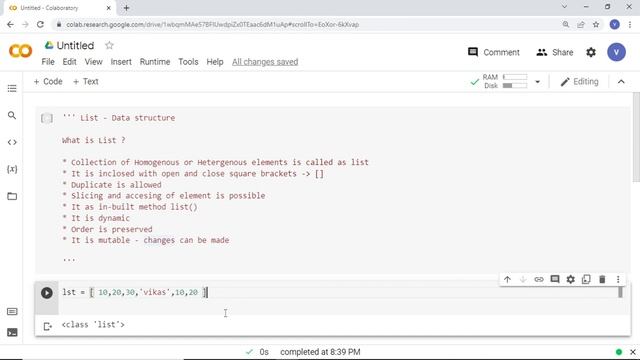Click the 'Duplicate is allowed' line
This screenshot has width=640, height=360.
point(111,185)
